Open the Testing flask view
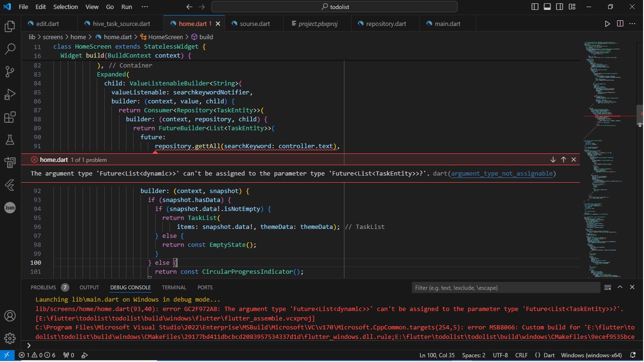 10,140
